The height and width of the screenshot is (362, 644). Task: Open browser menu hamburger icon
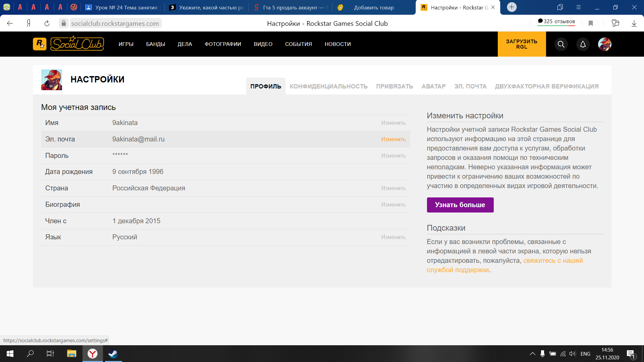click(579, 7)
